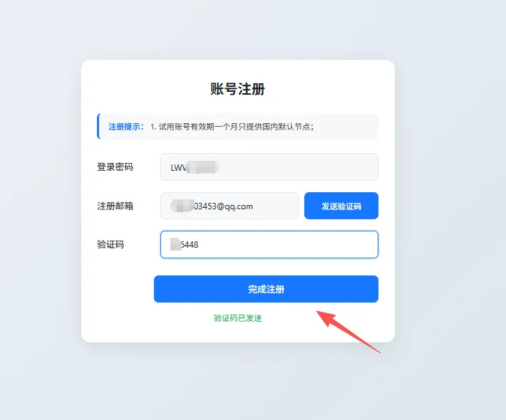
Task: Select the blue 注册提示 label text
Action: pyautogui.click(x=125, y=127)
